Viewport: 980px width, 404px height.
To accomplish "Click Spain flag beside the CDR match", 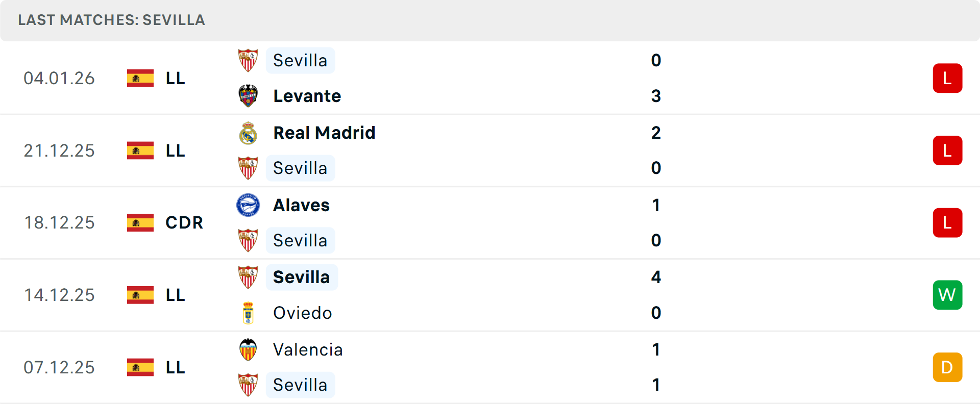I will coord(140,222).
